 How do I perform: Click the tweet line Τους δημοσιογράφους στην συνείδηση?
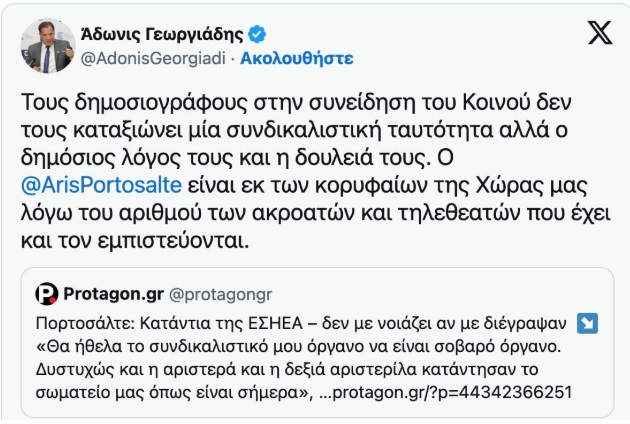pyautogui.click(x=296, y=102)
